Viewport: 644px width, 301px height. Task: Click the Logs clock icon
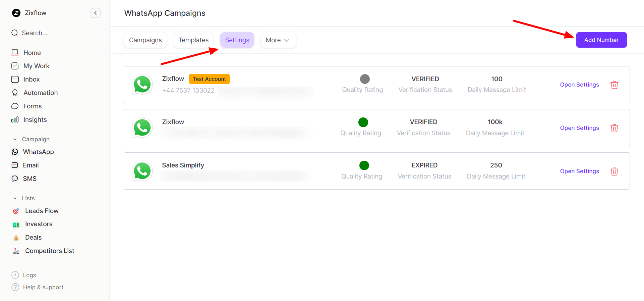[x=15, y=275]
